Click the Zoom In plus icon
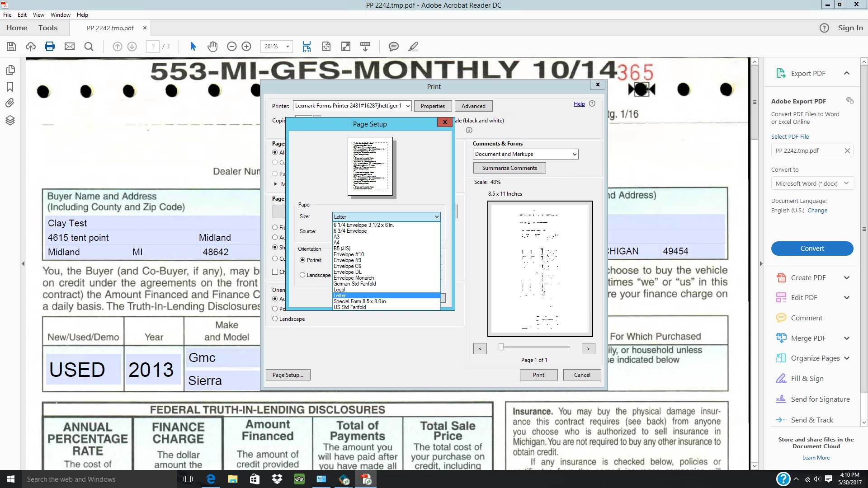 (246, 47)
